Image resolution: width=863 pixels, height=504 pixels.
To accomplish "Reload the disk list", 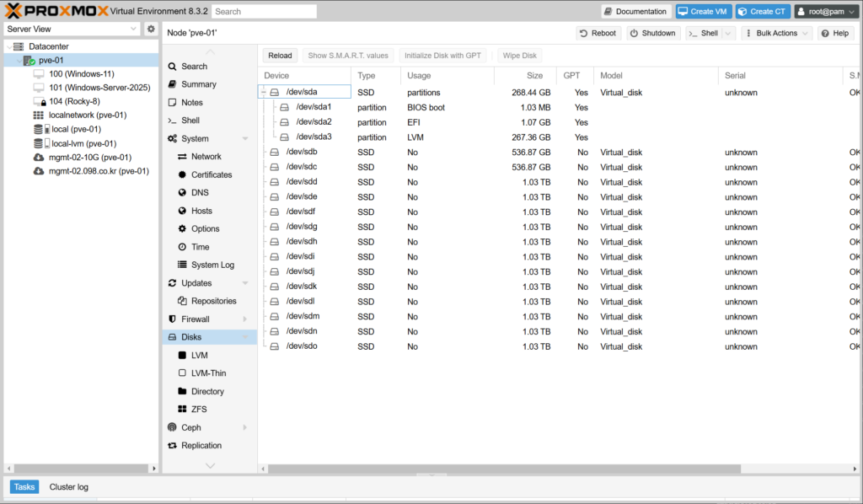I will (x=280, y=56).
